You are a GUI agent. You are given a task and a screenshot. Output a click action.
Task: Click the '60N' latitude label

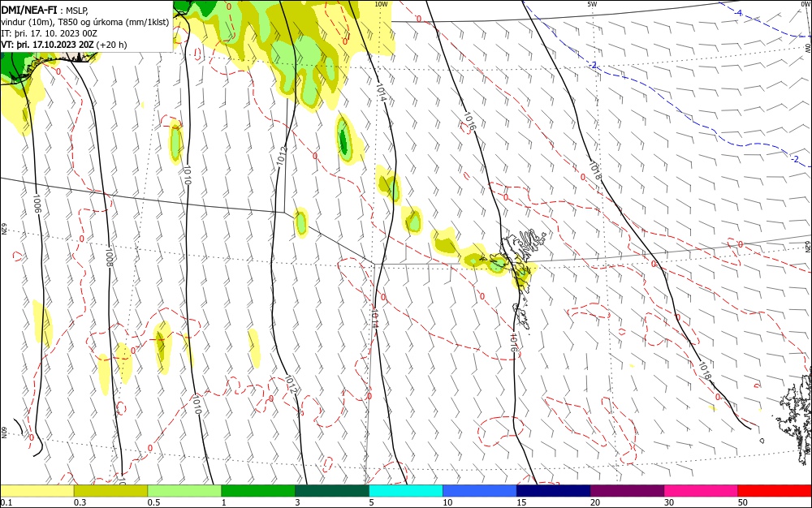click(x=3, y=432)
